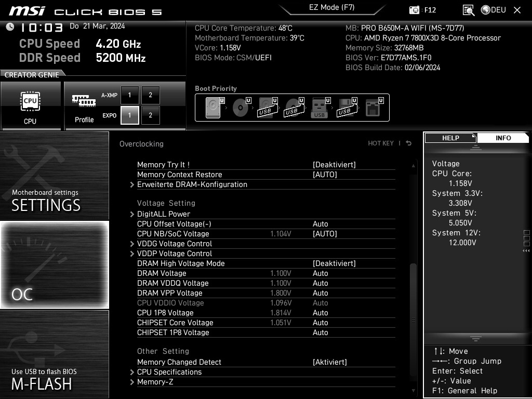Toggle EXPO profile 1
This screenshot has width=532, height=399.
pos(129,115)
